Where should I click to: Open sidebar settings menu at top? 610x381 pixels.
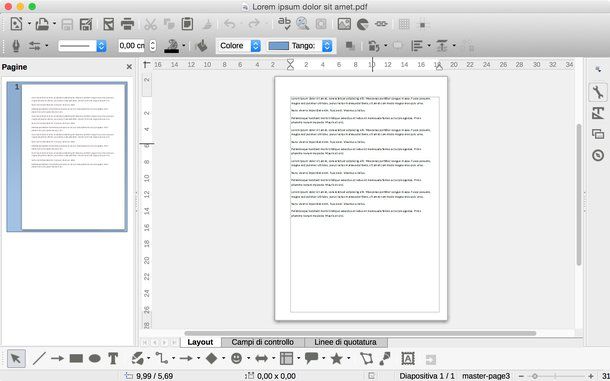[x=598, y=69]
